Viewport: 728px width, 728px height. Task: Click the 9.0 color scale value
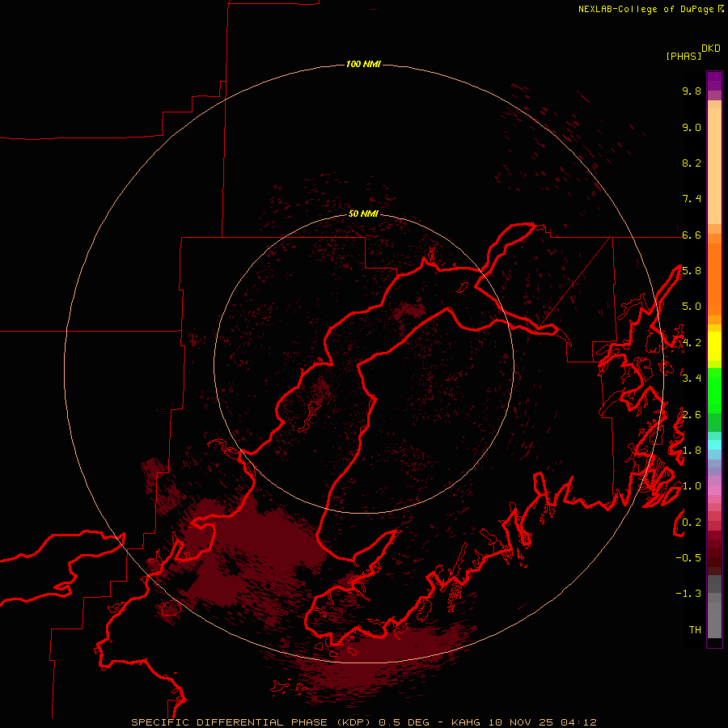tap(692, 127)
